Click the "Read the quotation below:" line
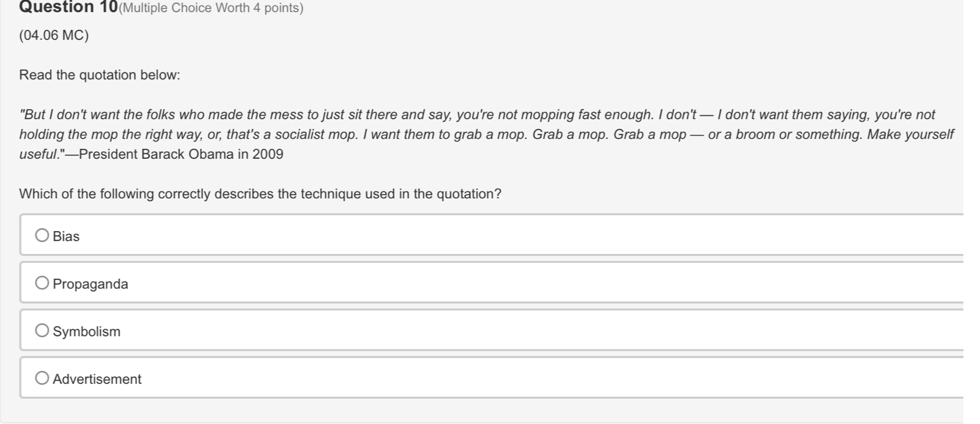980x424 pixels. (99, 75)
